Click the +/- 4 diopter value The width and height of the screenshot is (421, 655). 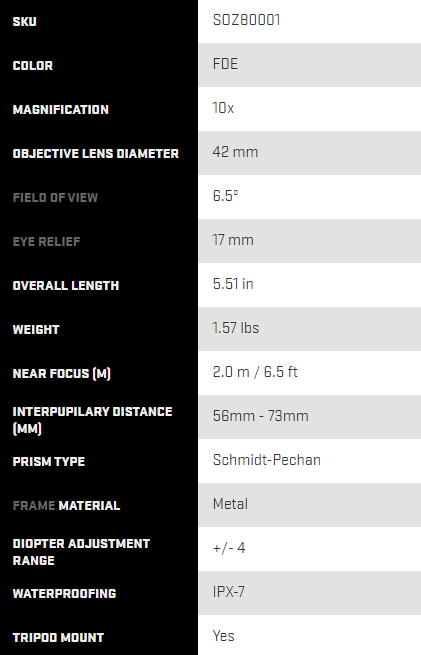(229, 548)
